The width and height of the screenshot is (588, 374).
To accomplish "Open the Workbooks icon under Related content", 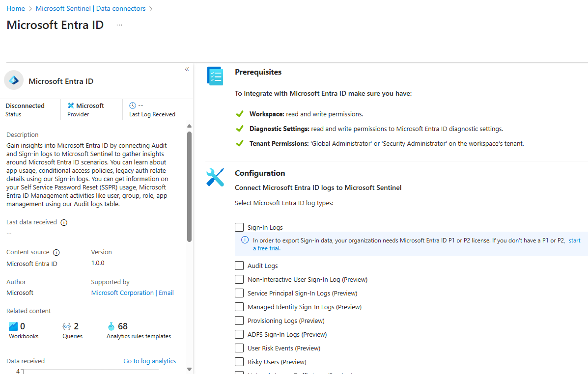I will 13,325.
